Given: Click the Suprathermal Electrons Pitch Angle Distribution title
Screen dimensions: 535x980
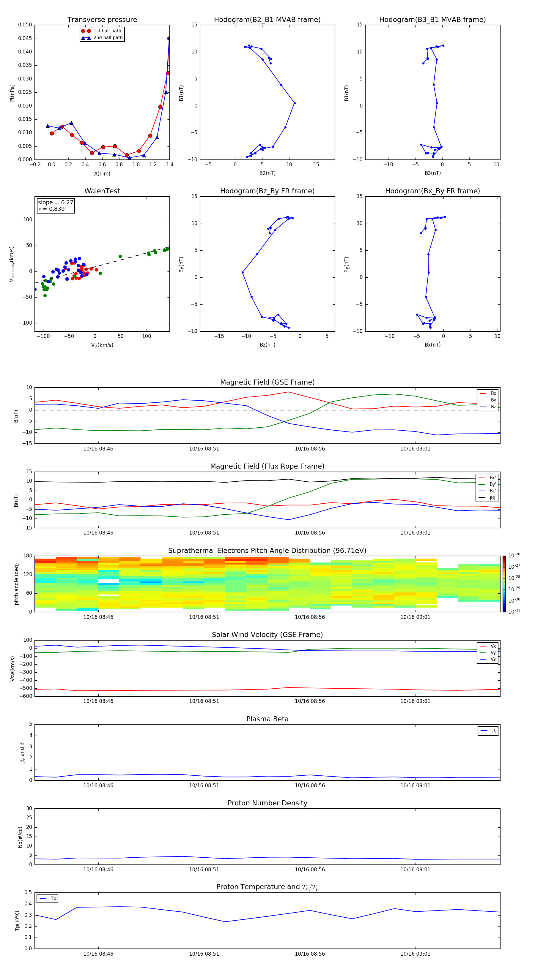Looking at the screenshot, I should (x=267, y=551).
